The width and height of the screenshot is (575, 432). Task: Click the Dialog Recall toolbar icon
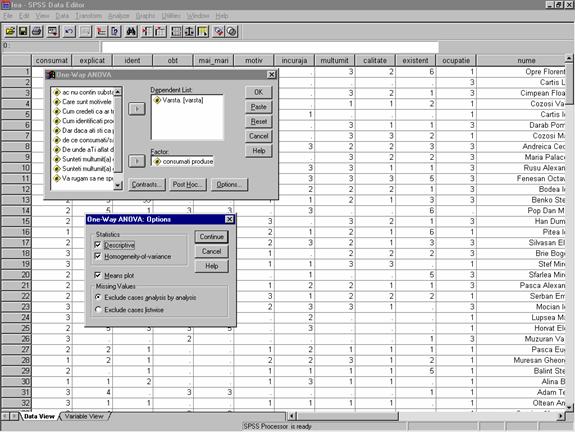[53, 32]
